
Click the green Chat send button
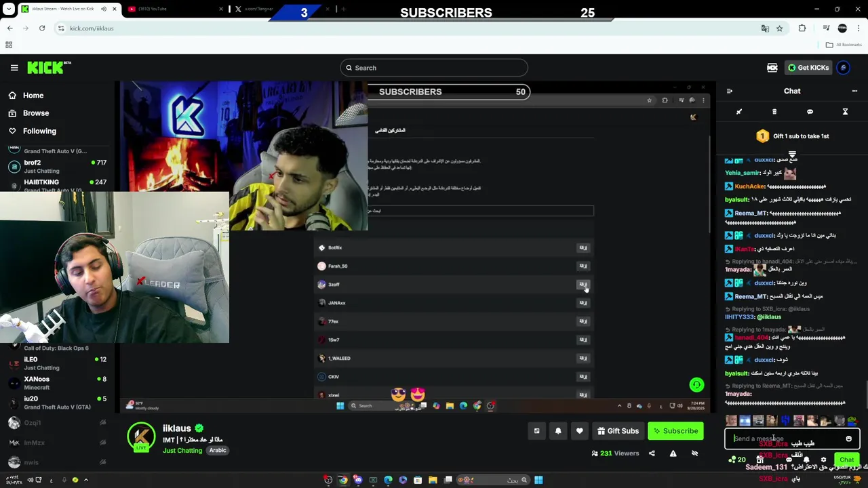click(846, 460)
